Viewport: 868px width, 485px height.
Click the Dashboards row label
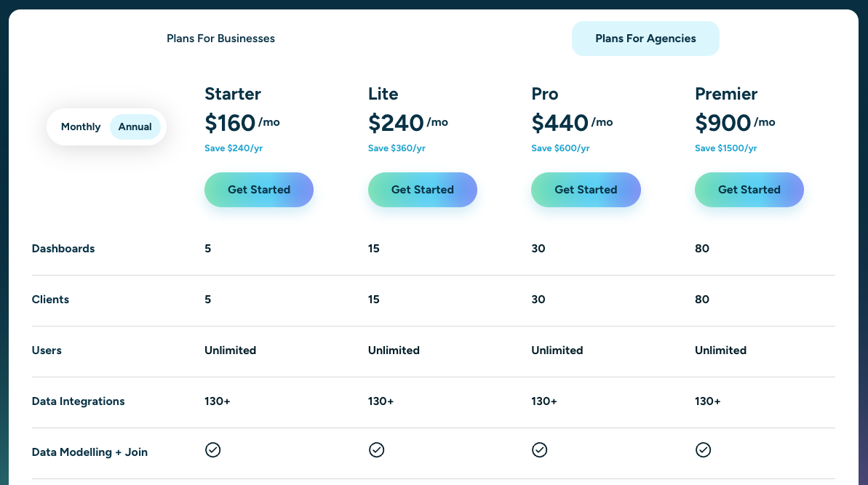click(63, 248)
